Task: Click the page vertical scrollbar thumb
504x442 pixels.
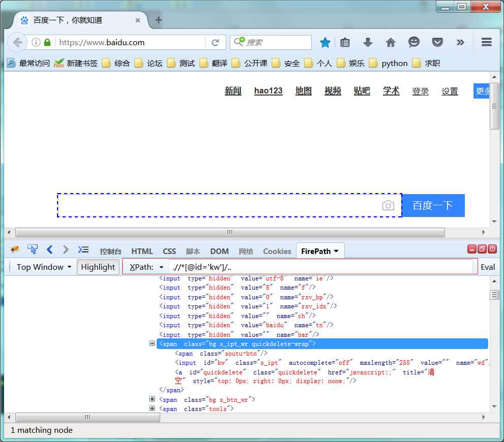Action: [x=494, y=106]
